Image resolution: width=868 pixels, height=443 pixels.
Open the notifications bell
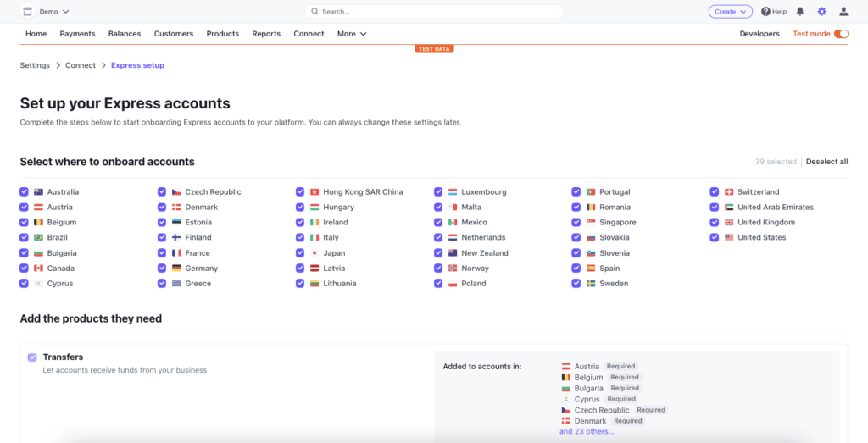click(800, 11)
